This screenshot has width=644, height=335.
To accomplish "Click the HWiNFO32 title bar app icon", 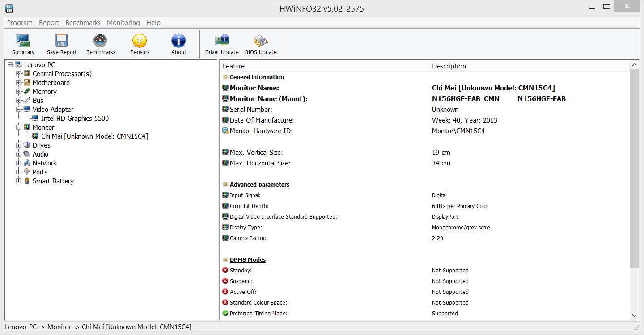I will click(x=9, y=8).
